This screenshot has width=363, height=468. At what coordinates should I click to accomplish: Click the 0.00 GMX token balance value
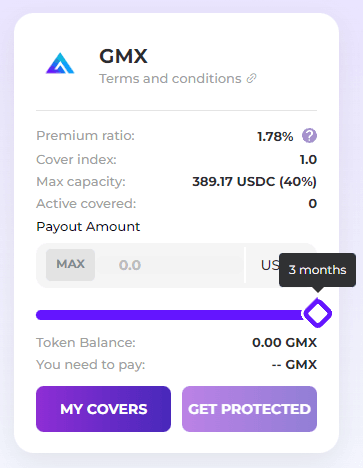(284, 343)
